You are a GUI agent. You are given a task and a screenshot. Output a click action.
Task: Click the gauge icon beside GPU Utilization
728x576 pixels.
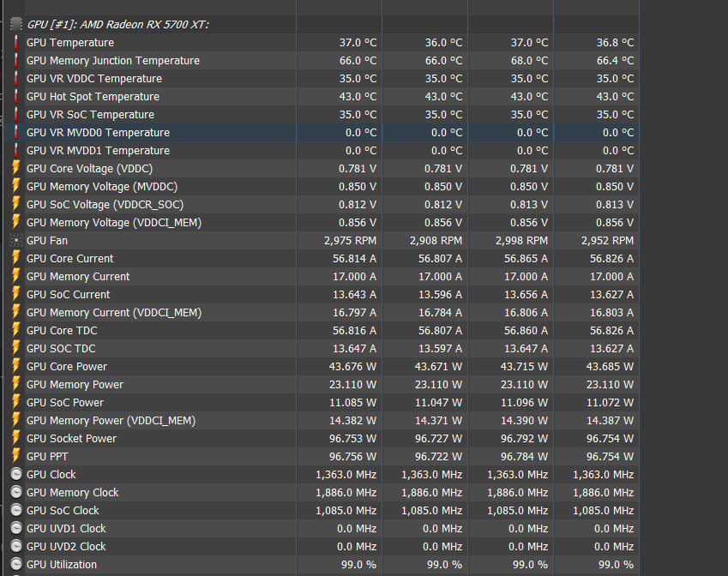click(16, 564)
